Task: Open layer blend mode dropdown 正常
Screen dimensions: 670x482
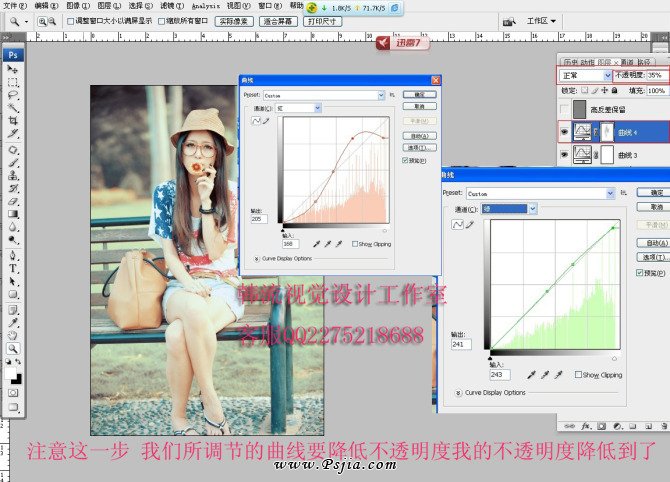Action: point(586,76)
